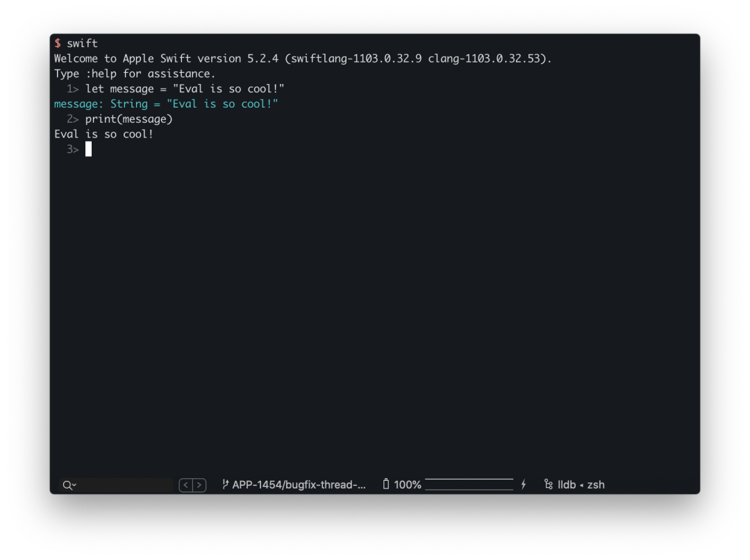Screen dimensions: 750x560
Task: Click the search magnifying glass icon
Action: (x=67, y=485)
